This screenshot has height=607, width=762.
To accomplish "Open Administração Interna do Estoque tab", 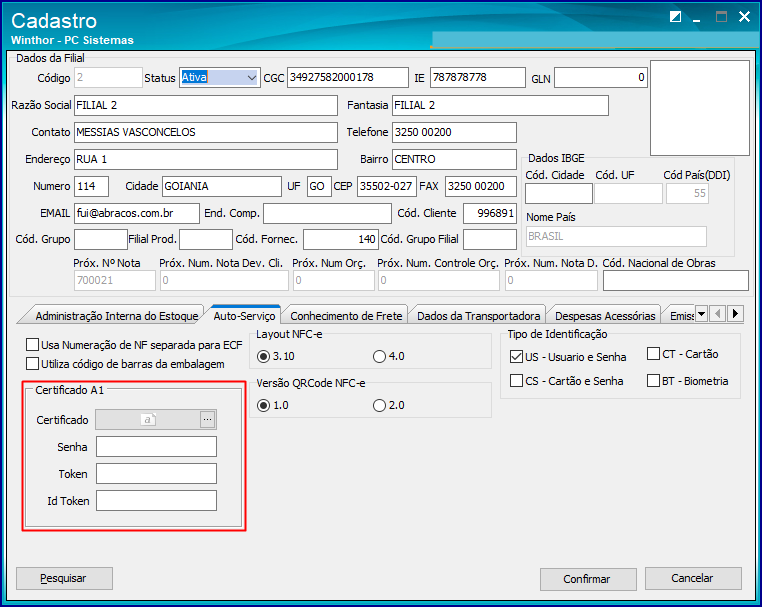I will point(117,316).
